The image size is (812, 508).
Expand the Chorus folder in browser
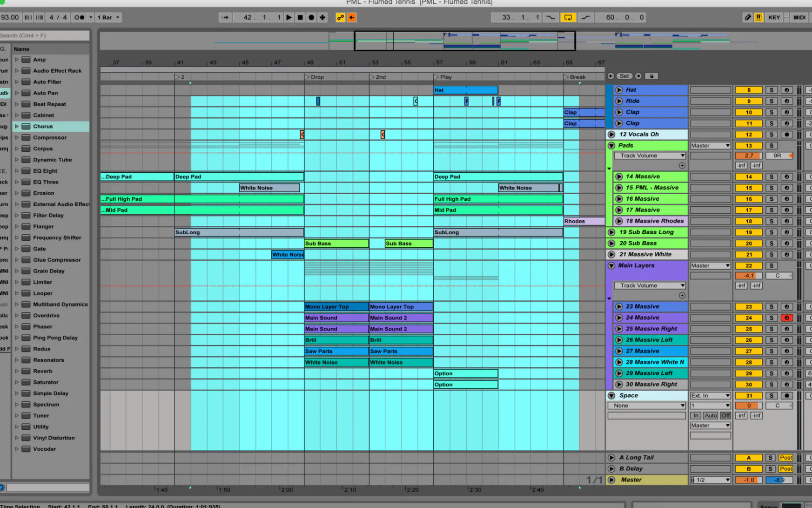tap(17, 126)
